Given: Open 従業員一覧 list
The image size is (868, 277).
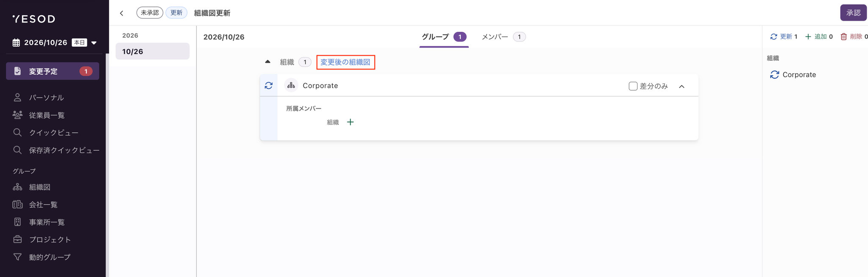Looking at the screenshot, I should click(47, 115).
